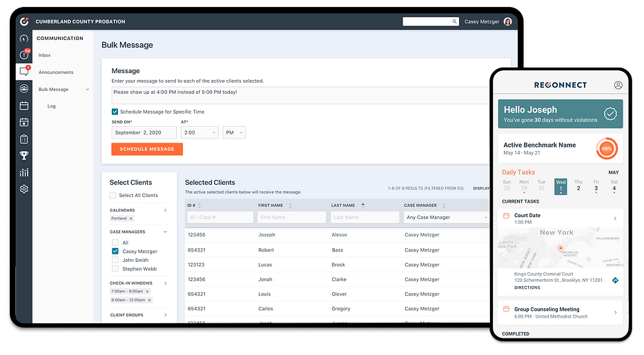Open the clients group icon in sidebar
Viewport: 644px width, 355px height.
coord(24,88)
